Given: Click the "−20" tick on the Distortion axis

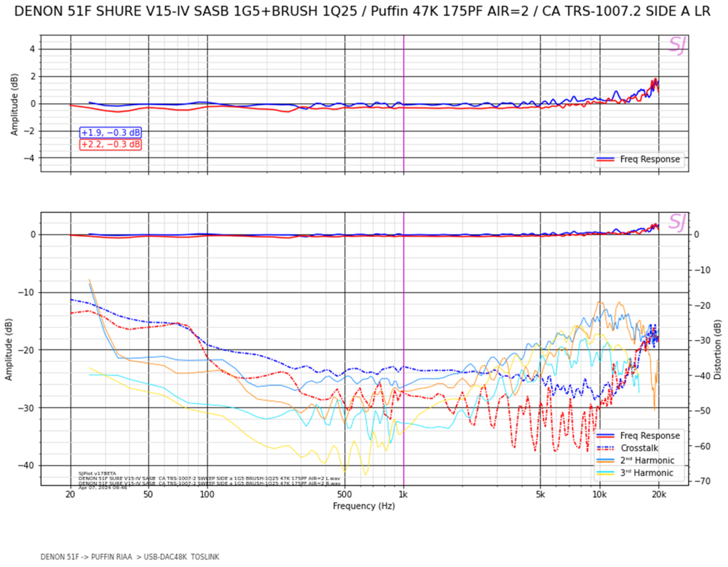Looking at the screenshot, I should tap(702, 306).
